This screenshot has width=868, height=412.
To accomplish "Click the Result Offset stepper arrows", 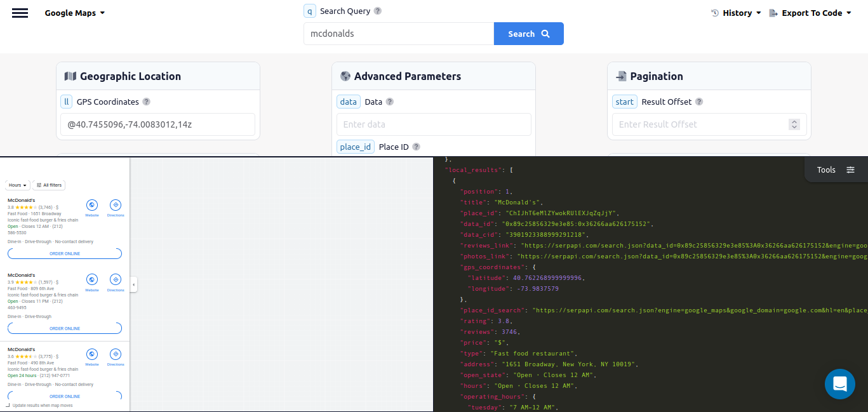I will click(794, 124).
